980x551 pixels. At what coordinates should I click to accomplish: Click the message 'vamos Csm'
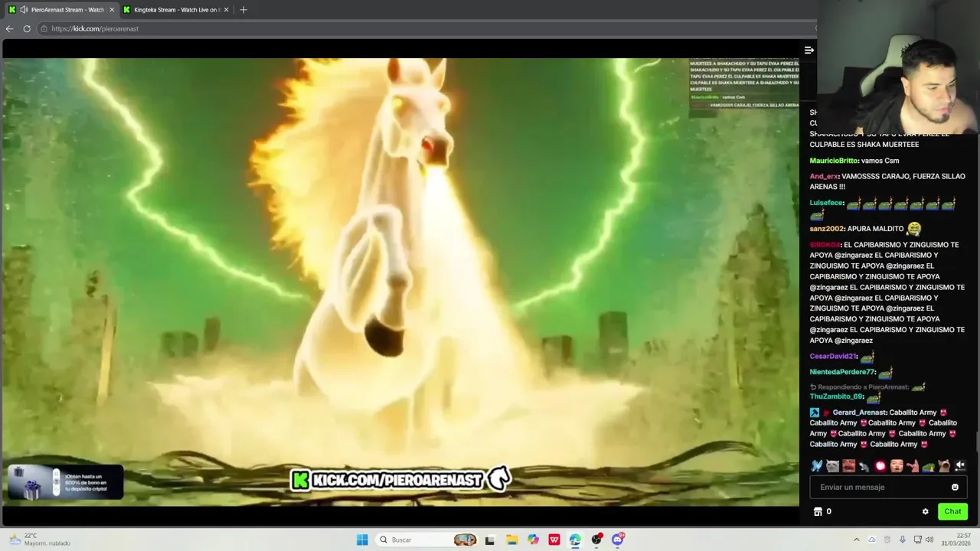point(880,161)
